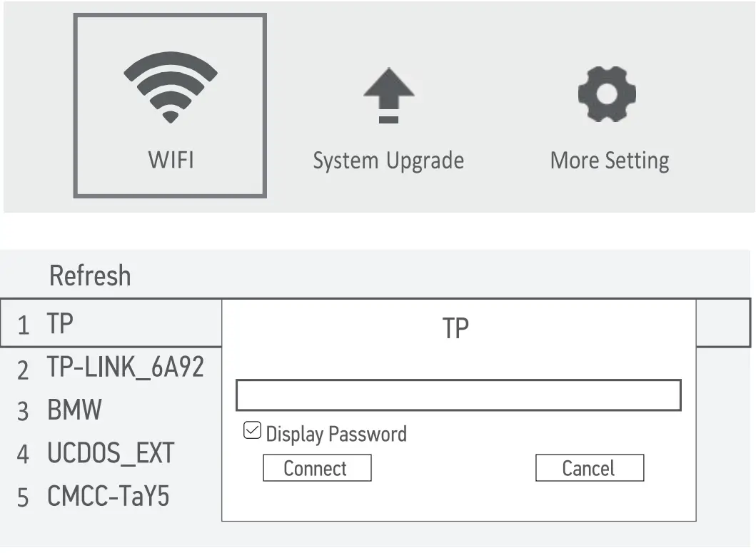Select the CMCC-TaY5 network
This screenshot has width=756, height=553.
(108, 496)
